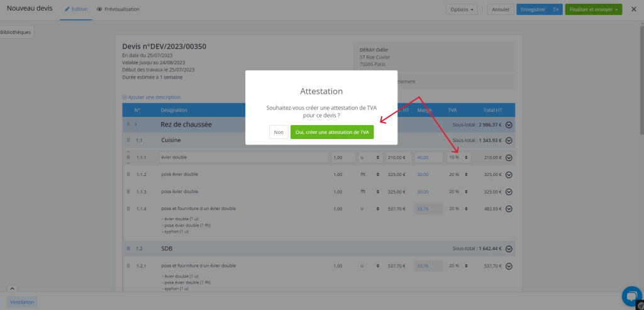
Task: Open the chat support bubble
Action: tap(630, 296)
